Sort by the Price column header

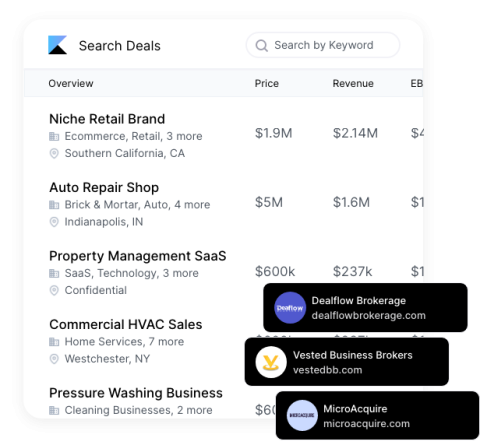pos(267,83)
